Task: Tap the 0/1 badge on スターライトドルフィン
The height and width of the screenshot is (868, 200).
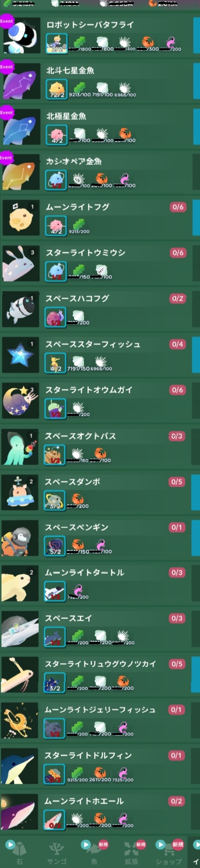Action: [177, 755]
